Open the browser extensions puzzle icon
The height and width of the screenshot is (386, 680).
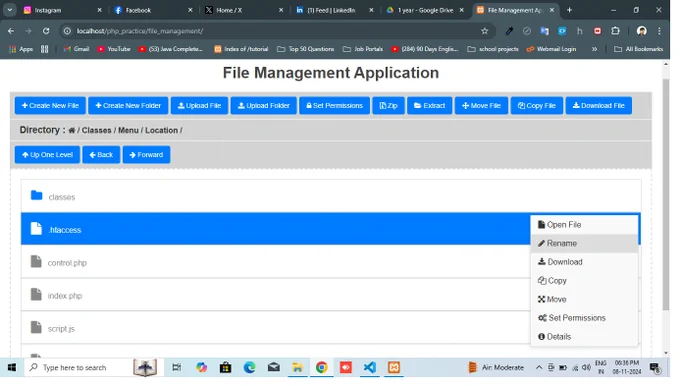615,31
